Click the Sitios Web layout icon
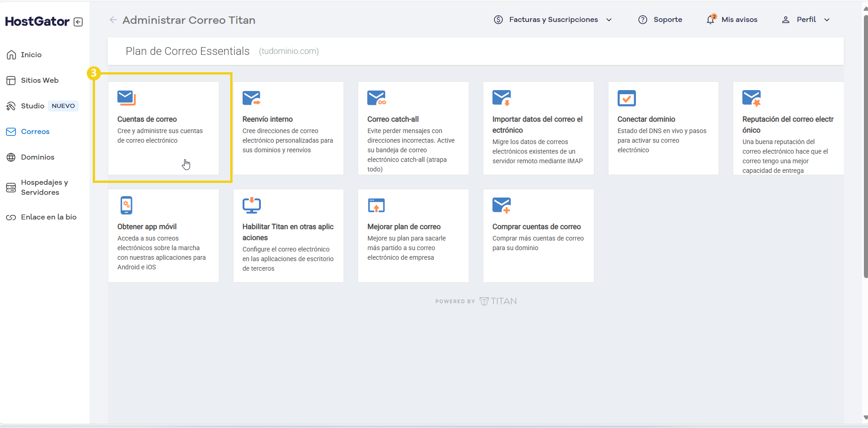The height and width of the screenshot is (428, 868). [x=11, y=80]
